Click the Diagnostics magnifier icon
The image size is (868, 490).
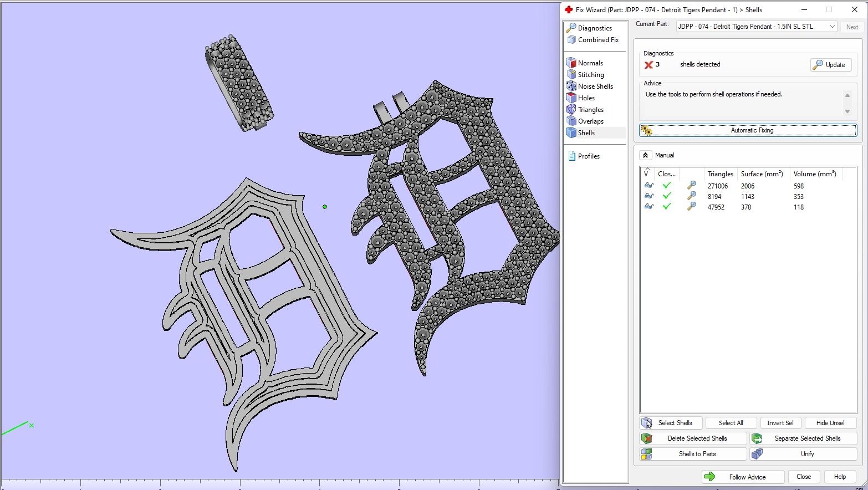pyautogui.click(x=571, y=28)
